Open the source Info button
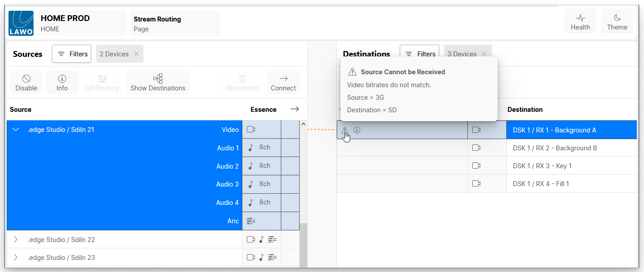644x272 pixels. coord(62,83)
